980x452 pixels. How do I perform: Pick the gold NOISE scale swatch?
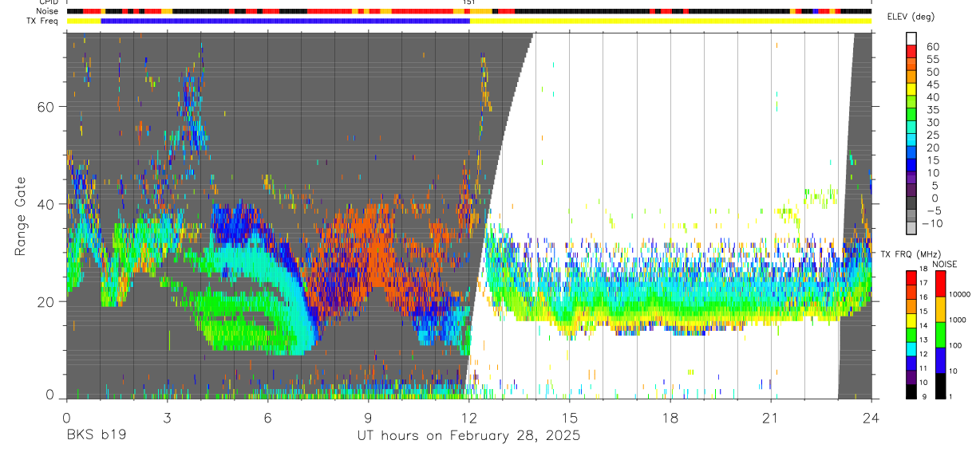tap(940, 309)
